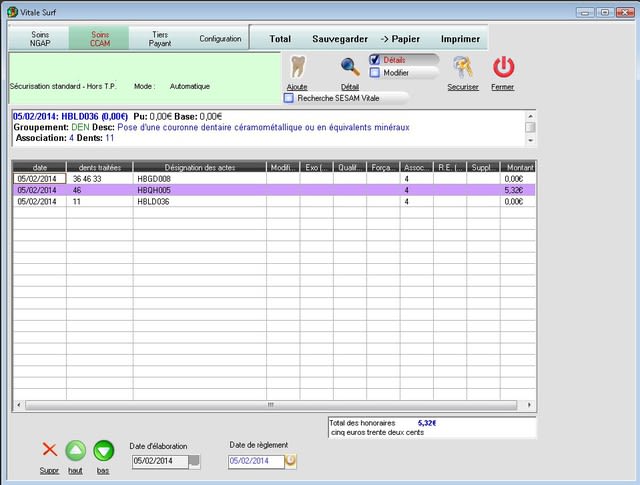Move the row down with the bas arrow
Image resolution: width=640 pixels, height=485 pixels.
tap(103, 450)
